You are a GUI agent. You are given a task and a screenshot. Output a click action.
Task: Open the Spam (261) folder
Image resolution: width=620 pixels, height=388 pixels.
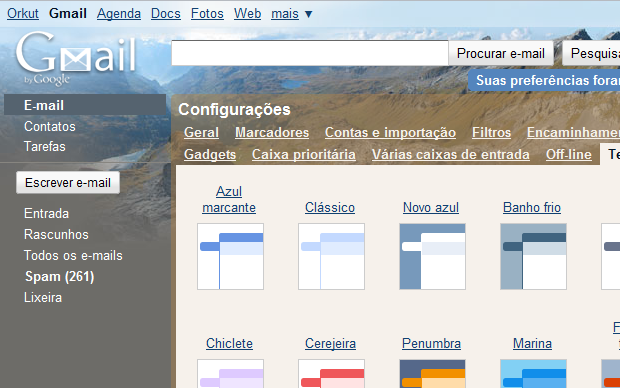click(x=59, y=276)
